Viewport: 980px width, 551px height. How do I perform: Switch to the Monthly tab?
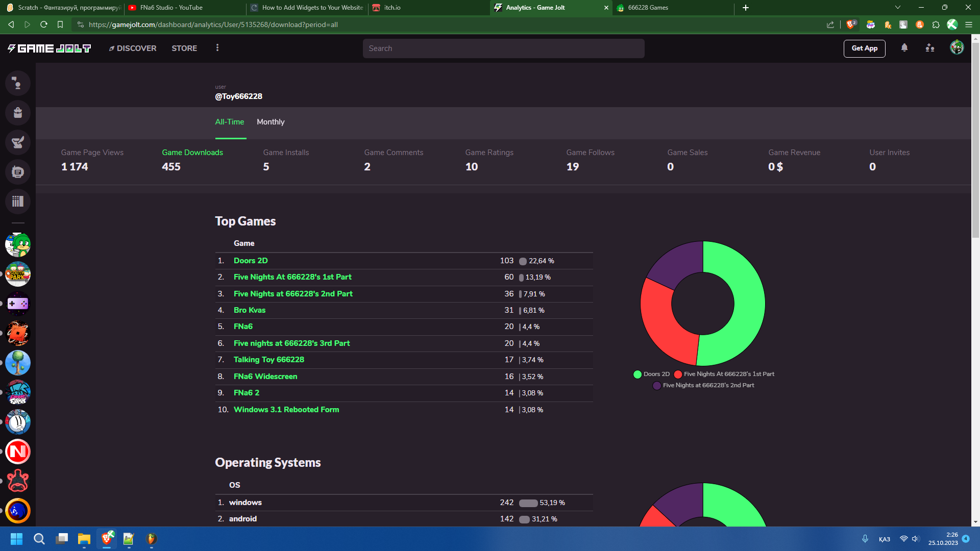[271, 122]
